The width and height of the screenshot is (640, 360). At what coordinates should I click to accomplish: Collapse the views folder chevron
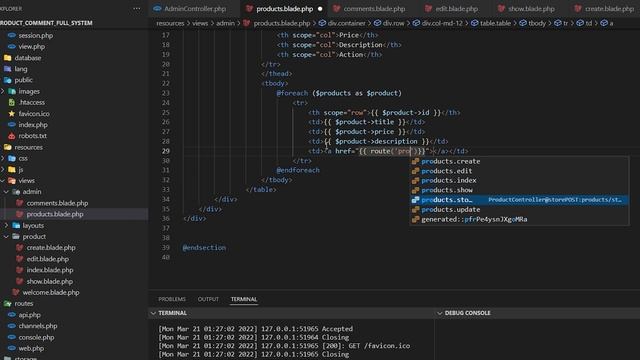(3, 180)
